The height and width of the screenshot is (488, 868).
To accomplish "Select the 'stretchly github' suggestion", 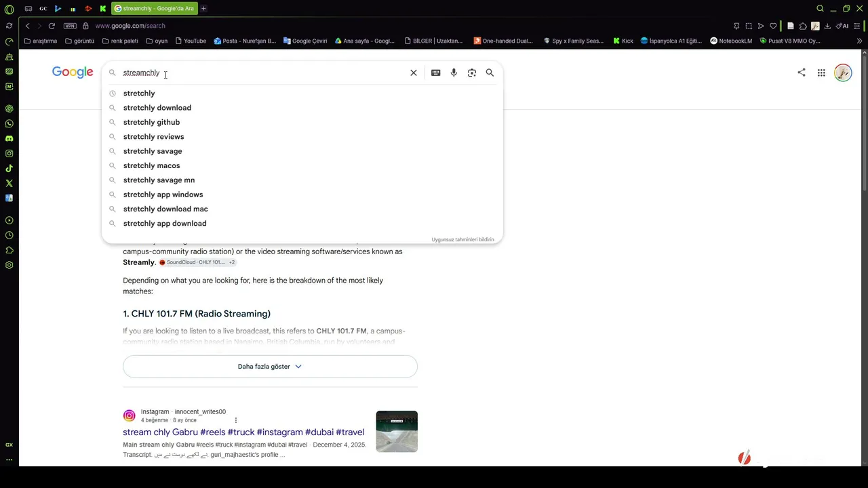I will pyautogui.click(x=302, y=122).
